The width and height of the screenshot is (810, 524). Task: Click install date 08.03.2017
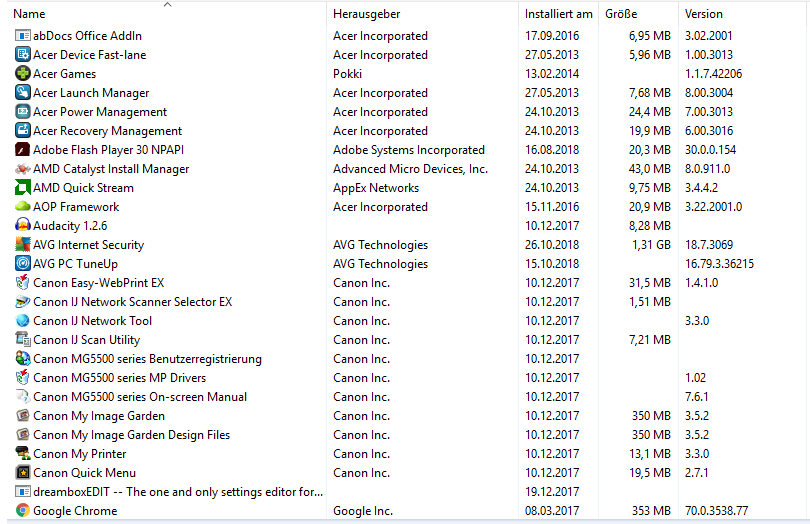pos(552,511)
